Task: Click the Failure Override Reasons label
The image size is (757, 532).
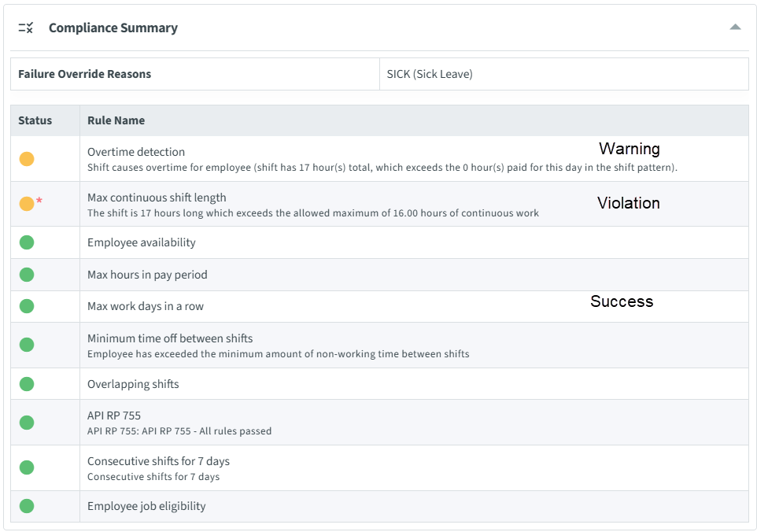Action: point(84,74)
